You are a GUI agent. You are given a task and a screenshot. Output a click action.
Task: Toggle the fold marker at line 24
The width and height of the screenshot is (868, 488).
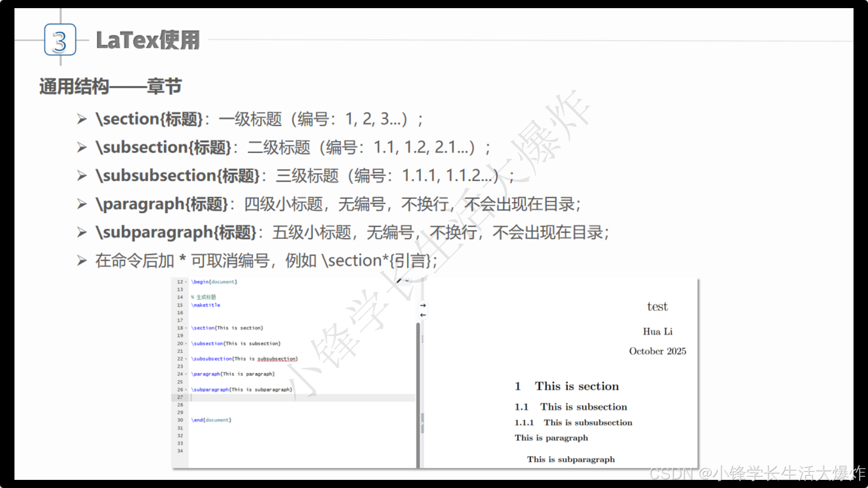pyautogui.click(x=186, y=374)
